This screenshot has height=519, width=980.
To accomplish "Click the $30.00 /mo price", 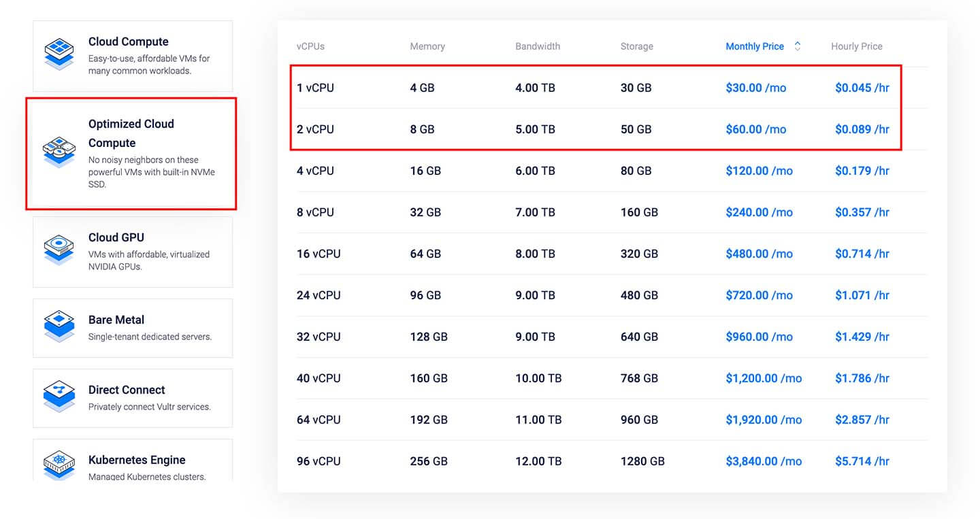I will pyautogui.click(x=755, y=88).
